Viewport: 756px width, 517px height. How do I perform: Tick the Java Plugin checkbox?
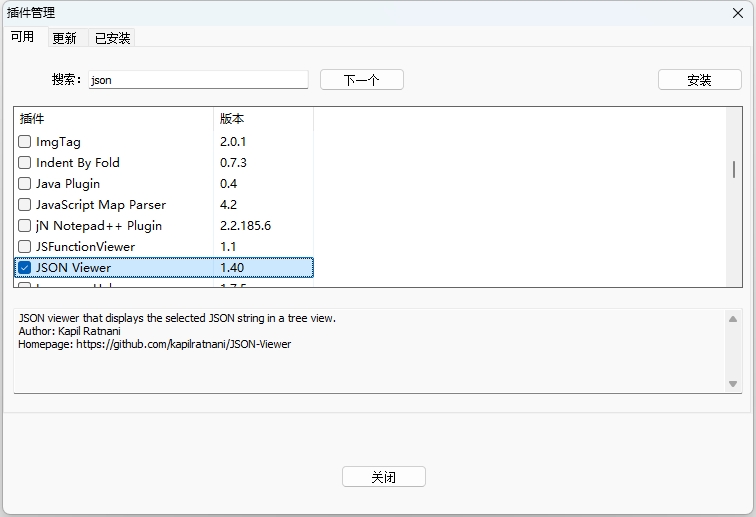pyautogui.click(x=25, y=184)
